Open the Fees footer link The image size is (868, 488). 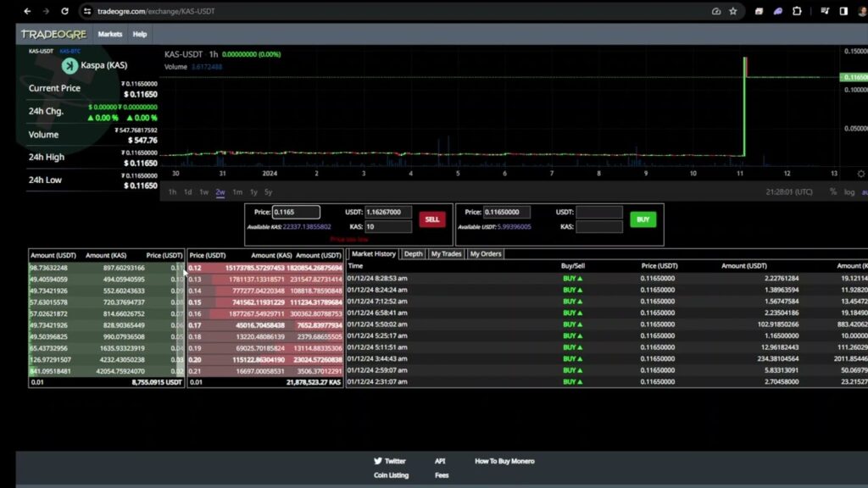point(441,475)
